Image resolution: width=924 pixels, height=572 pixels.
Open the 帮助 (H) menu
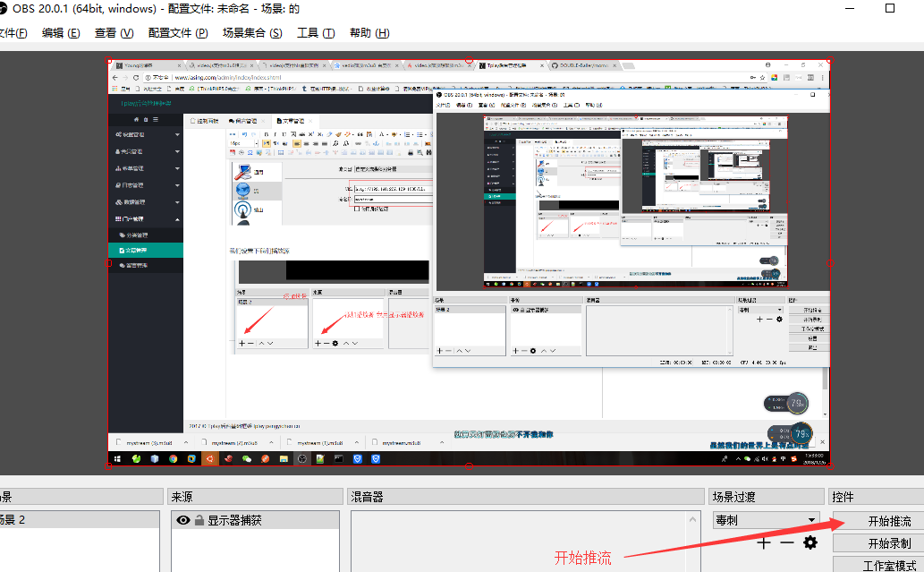click(x=369, y=33)
